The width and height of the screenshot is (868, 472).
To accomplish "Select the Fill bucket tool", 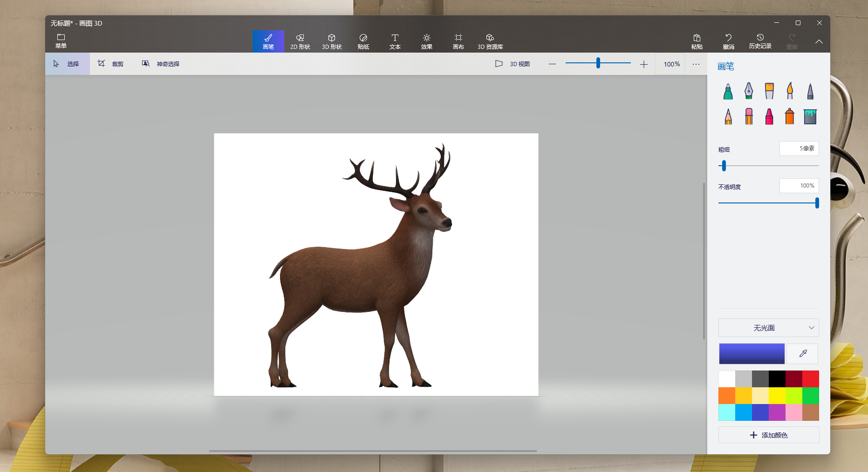I will point(810,116).
